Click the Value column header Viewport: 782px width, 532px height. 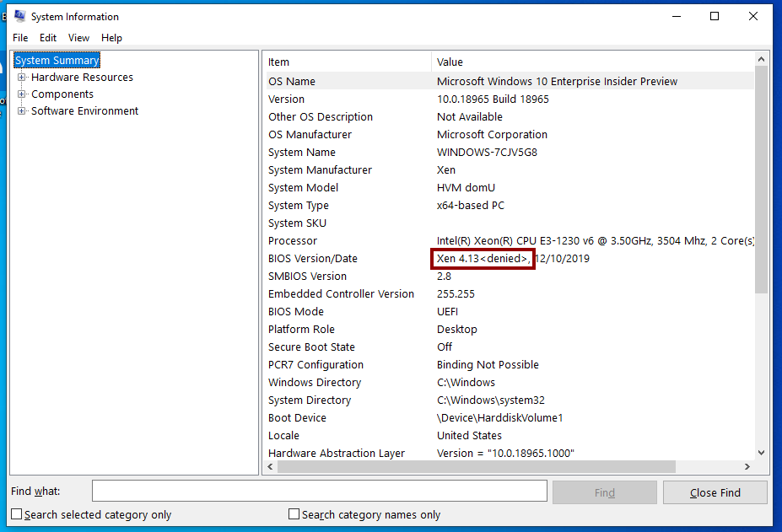point(591,62)
